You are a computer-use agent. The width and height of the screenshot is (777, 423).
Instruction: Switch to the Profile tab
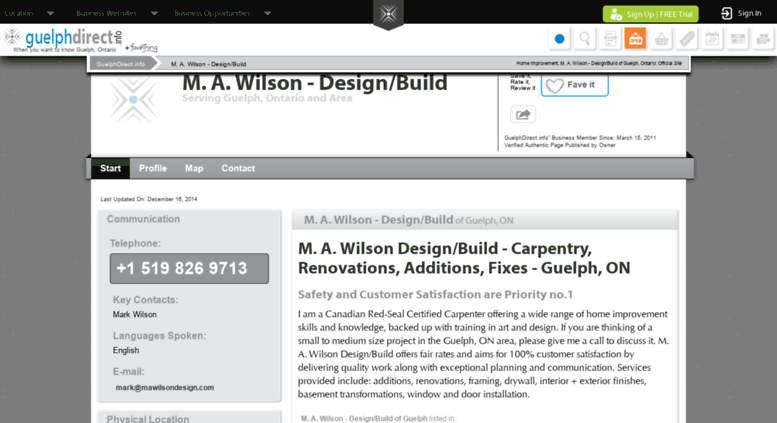click(x=153, y=168)
